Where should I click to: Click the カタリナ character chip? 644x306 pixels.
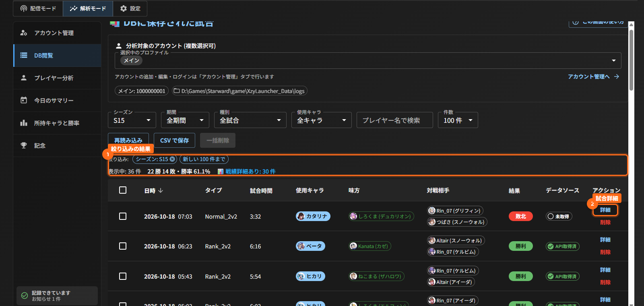[x=313, y=216]
